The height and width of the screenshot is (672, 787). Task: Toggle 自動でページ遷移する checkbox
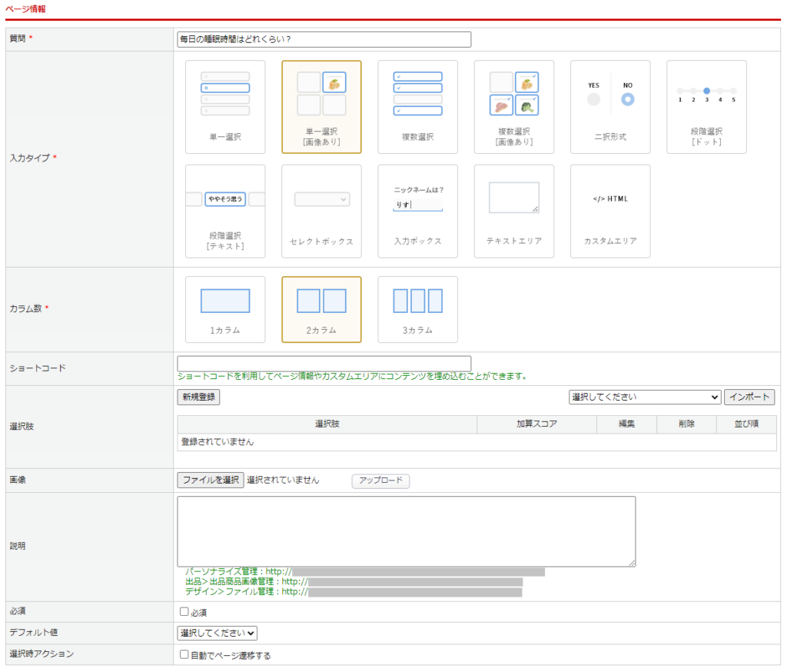[x=184, y=655]
